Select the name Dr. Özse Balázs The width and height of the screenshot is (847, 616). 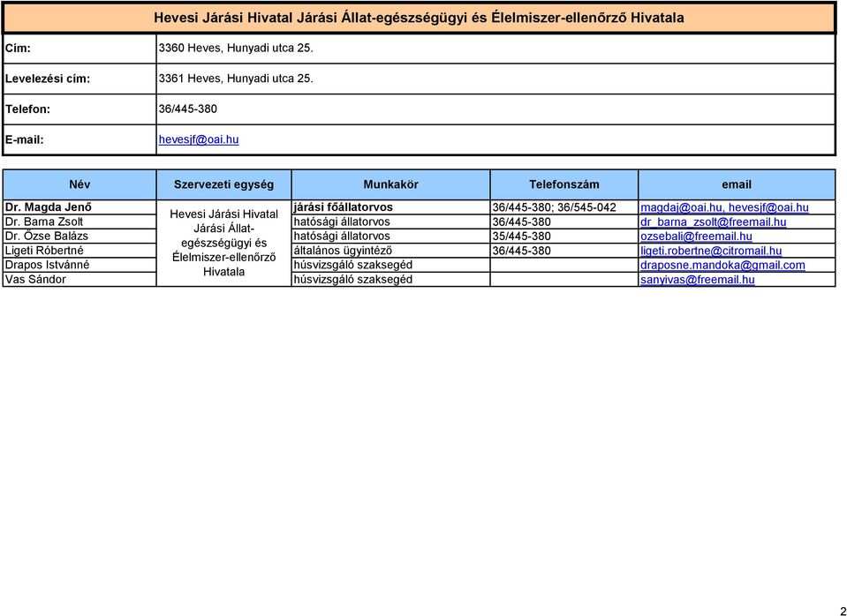pyautogui.click(x=46, y=236)
